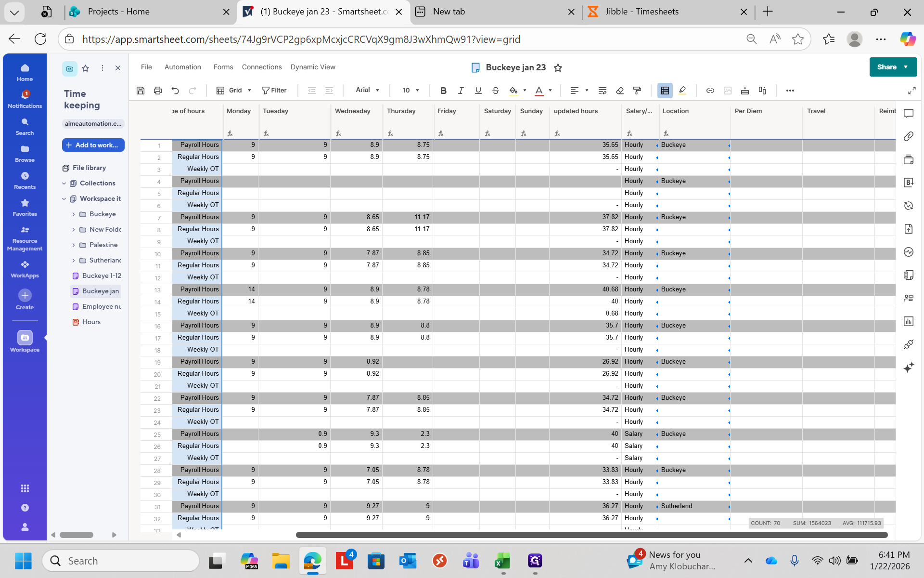Click the Save icon in the toolbar
Screen dimensions: 924x578
click(x=141, y=91)
